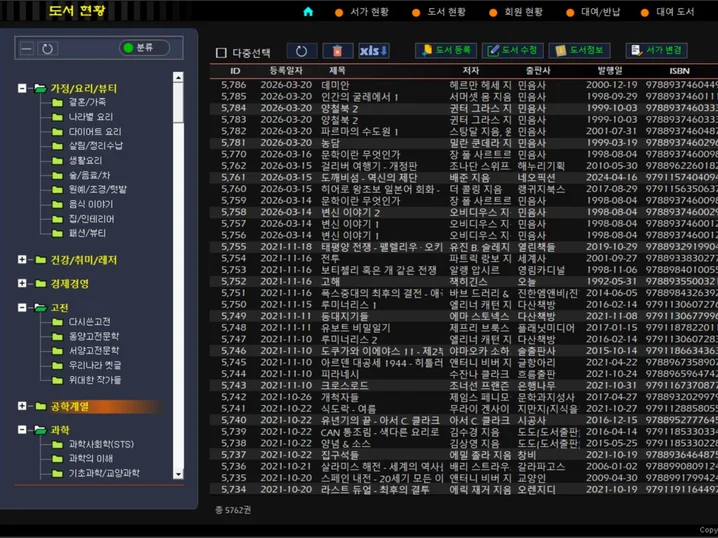Image resolution: width=718 pixels, height=538 pixels.
Task: Toggle the green 분류 switch
Action: click(x=144, y=48)
